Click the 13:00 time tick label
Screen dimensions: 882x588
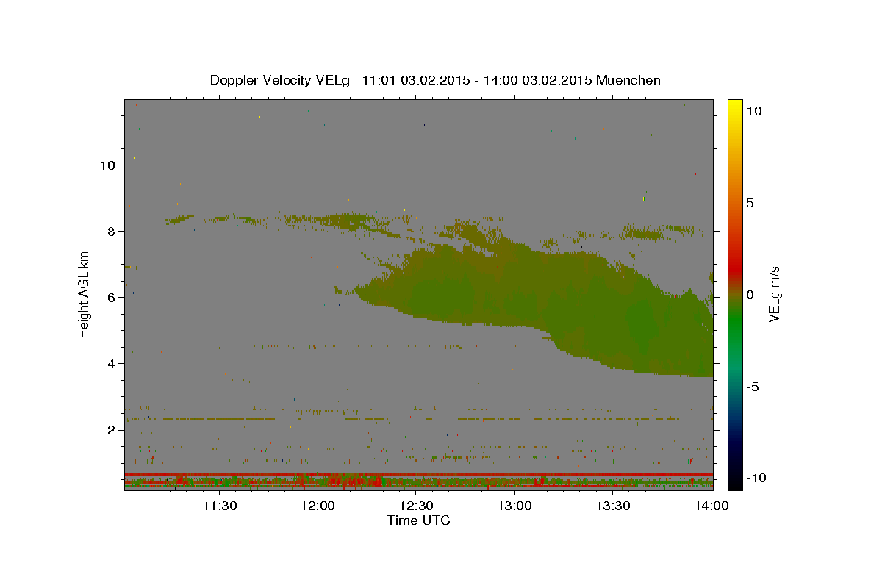pyautogui.click(x=514, y=506)
